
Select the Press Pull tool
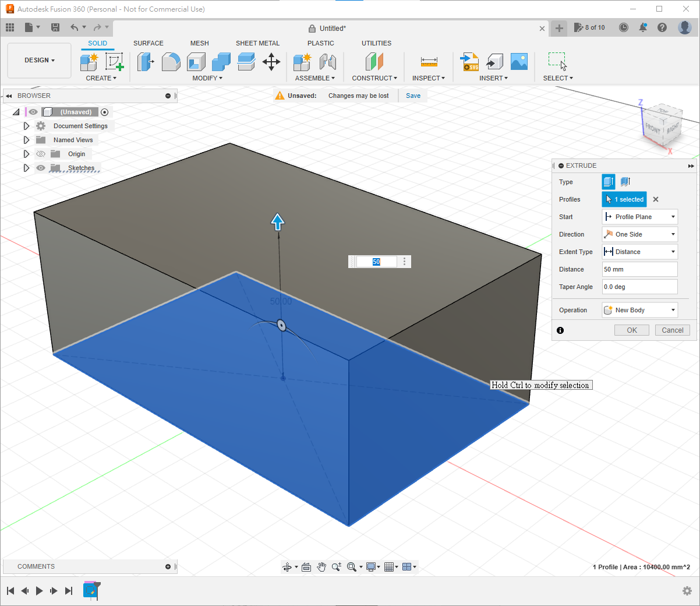[145, 62]
